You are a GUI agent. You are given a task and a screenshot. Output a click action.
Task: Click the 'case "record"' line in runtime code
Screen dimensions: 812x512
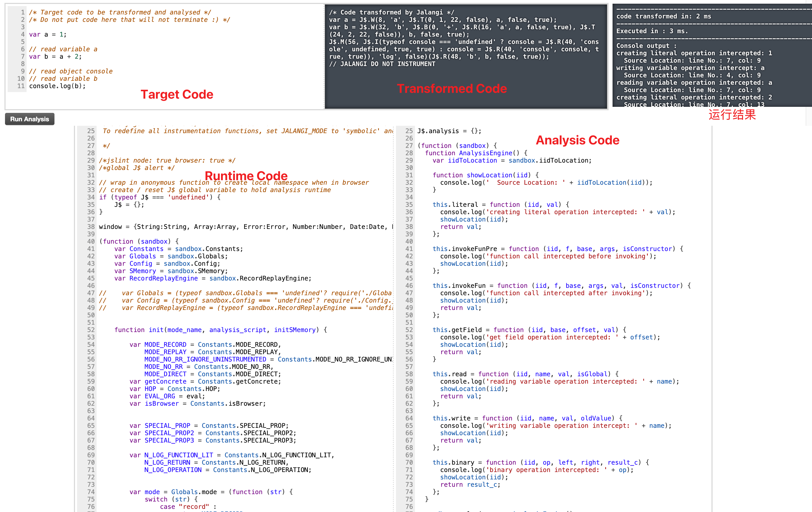[188, 506]
